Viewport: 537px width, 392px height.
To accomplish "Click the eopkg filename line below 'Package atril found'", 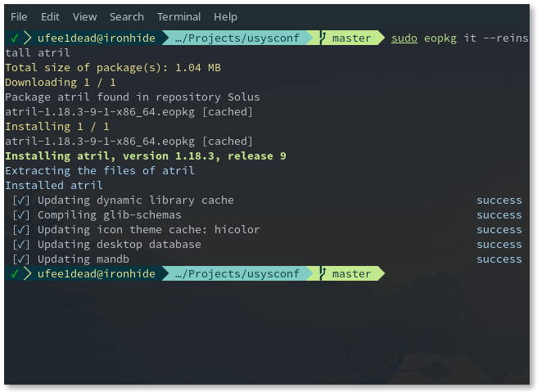I will (x=129, y=112).
